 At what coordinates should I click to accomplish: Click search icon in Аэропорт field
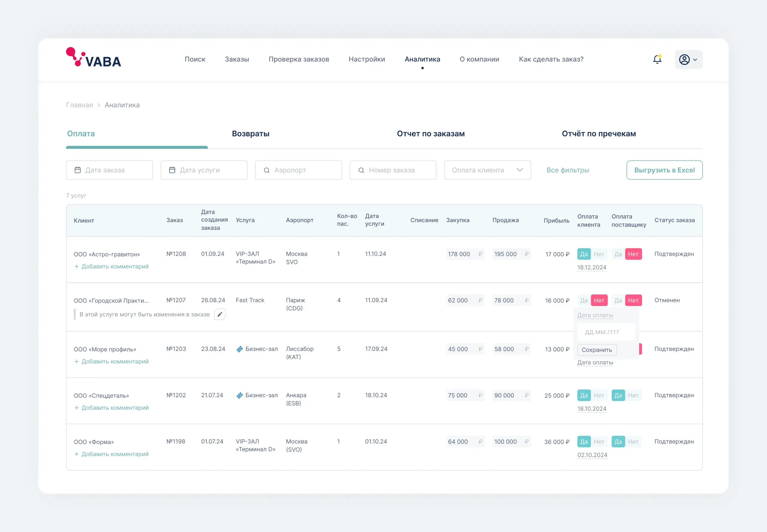(x=267, y=170)
